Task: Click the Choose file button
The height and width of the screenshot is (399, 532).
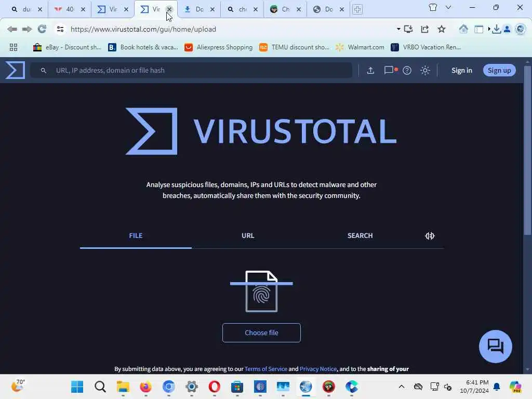Action: point(261,333)
